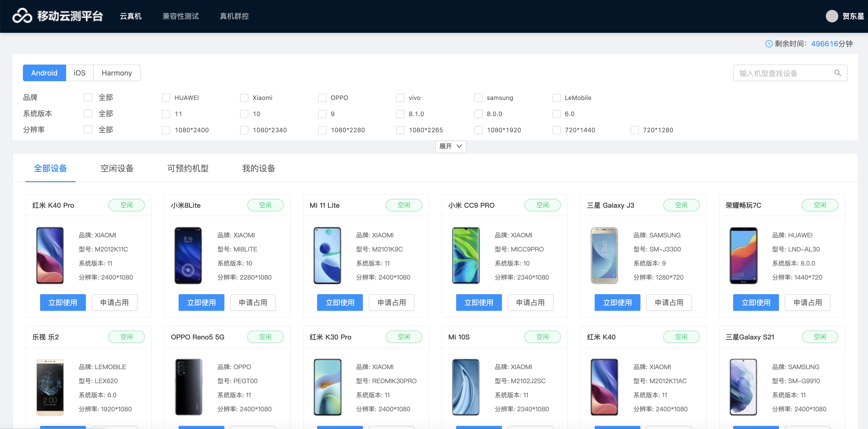
Task: Enable the vivo brand filter
Action: click(400, 98)
